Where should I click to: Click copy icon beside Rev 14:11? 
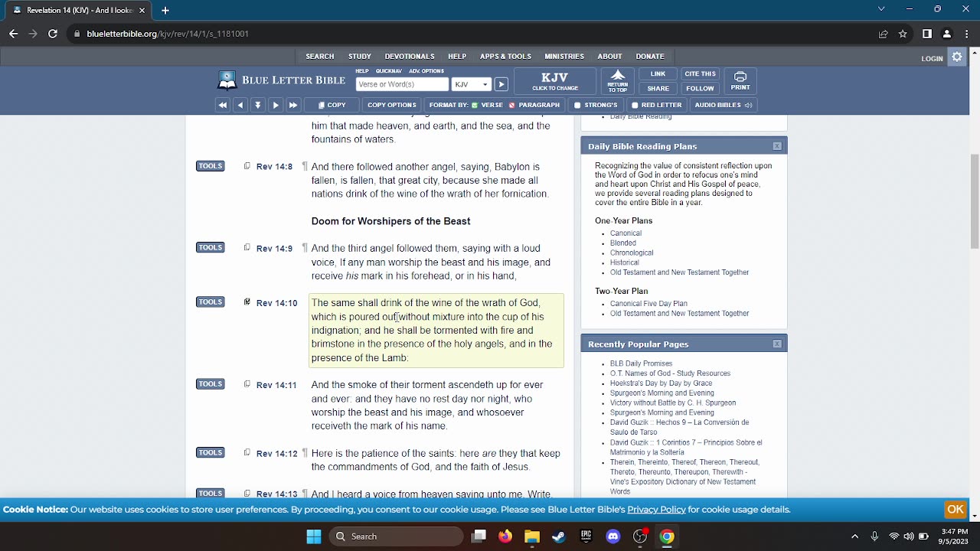[x=247, y=384]
